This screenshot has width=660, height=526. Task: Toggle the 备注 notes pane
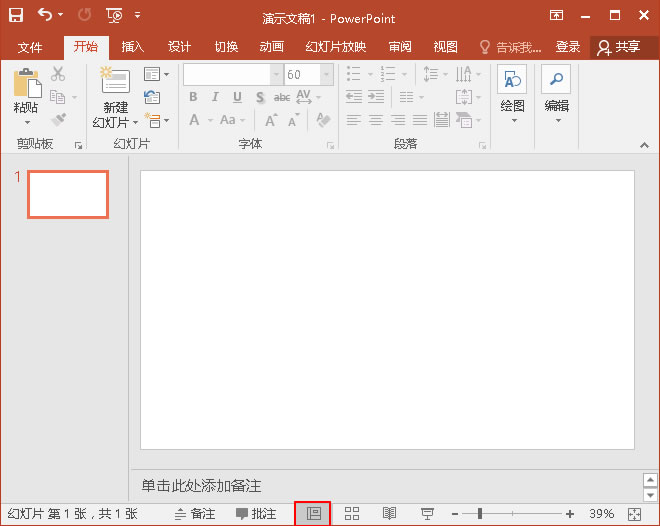coord(195,513)
